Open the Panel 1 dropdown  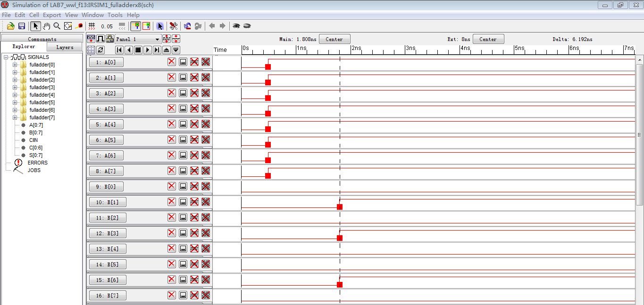pyautogui.click(x=157, y=40)
